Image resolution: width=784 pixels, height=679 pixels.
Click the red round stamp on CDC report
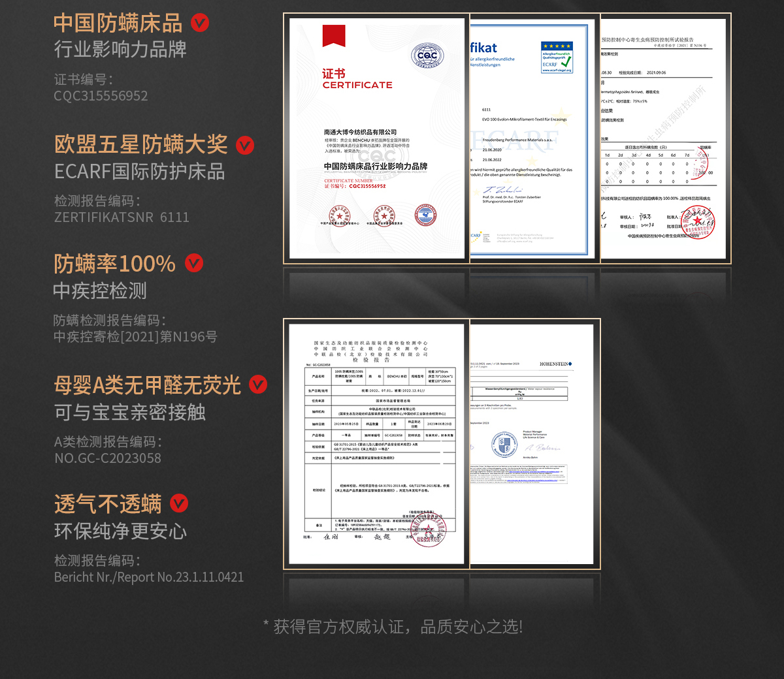698,223
